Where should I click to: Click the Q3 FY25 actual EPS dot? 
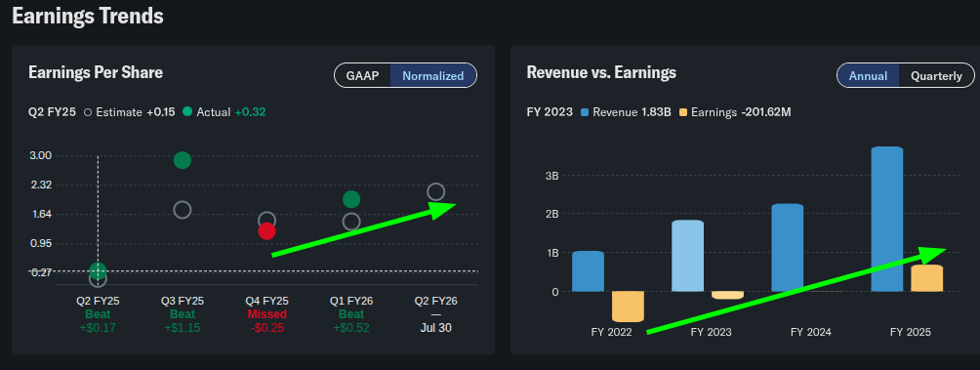[x=182, y=161]
